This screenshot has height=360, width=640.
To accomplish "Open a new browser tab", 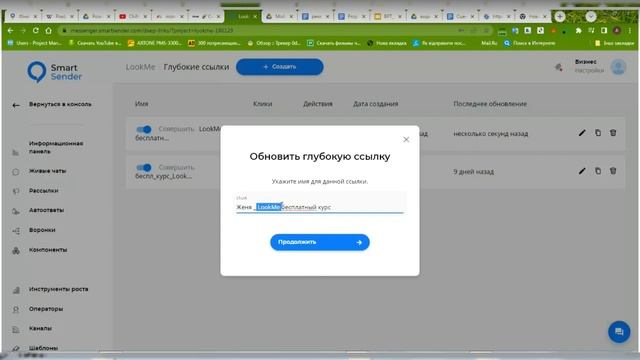I will [560, 16].
